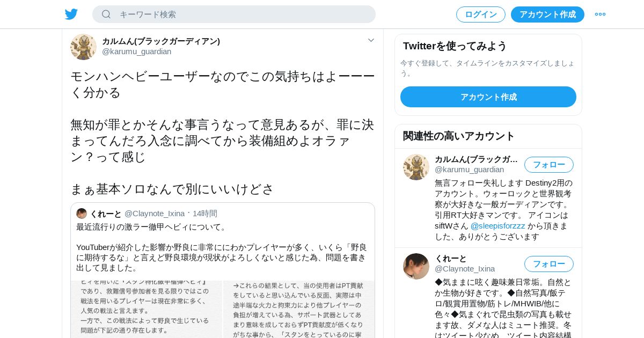Screen dimensions: 644x338
Task: Open the くれーと avatar in the related accounts
Action: click(416, 266)
